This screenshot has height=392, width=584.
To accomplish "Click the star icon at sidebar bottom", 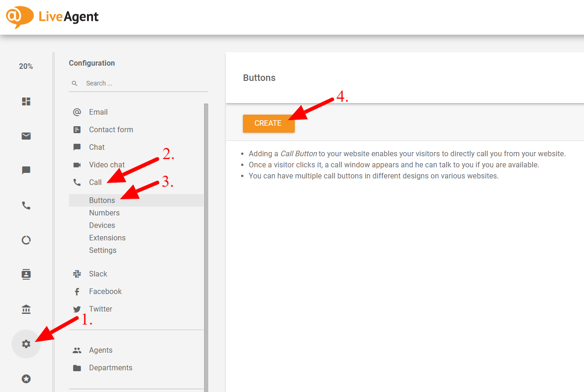I will [x=26, y=379].
